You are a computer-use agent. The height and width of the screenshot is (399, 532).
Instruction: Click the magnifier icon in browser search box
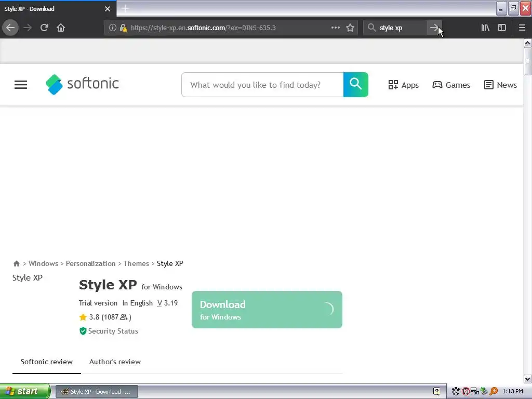372,28
